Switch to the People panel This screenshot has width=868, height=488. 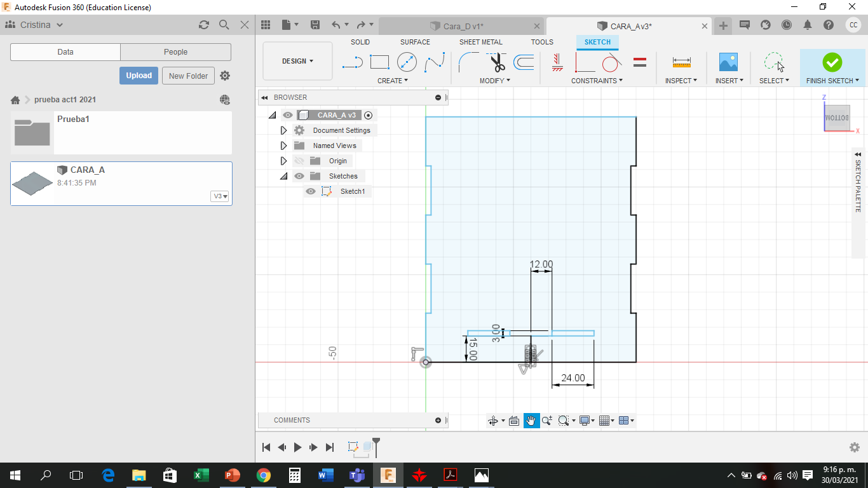click(x=175, y=52)
